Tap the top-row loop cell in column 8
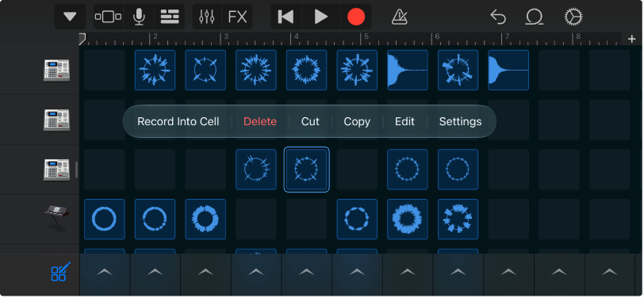Viewport: 644px width, 298px height. click(x=458, y=71)
